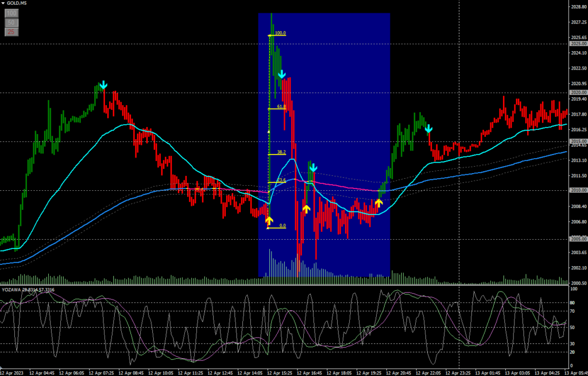Click the oscillator 80 level label
The height and width of the screenshot is (376, 588).
click(x=572, y=303)
